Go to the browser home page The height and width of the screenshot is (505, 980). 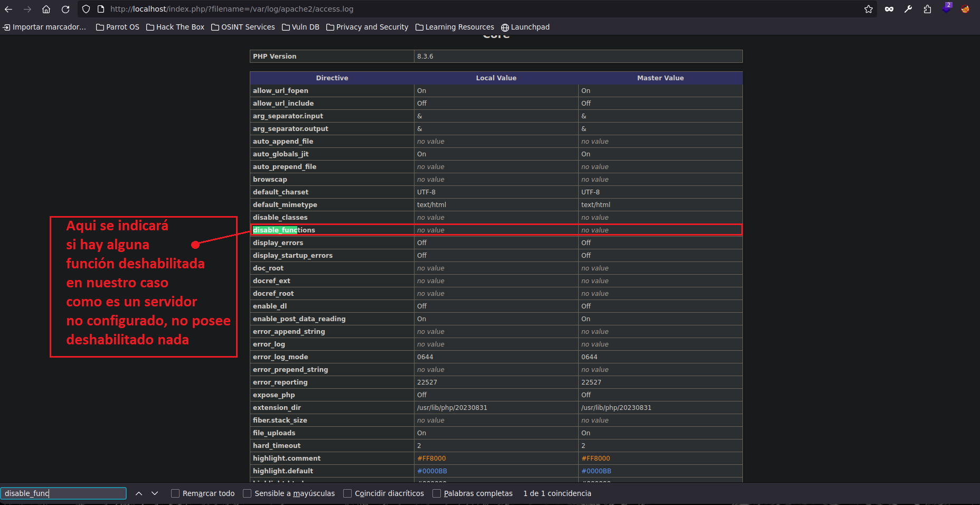point(46,9)
